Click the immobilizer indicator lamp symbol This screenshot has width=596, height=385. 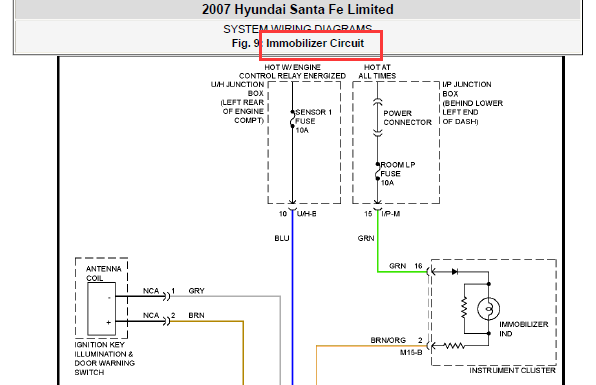(488, 309)
